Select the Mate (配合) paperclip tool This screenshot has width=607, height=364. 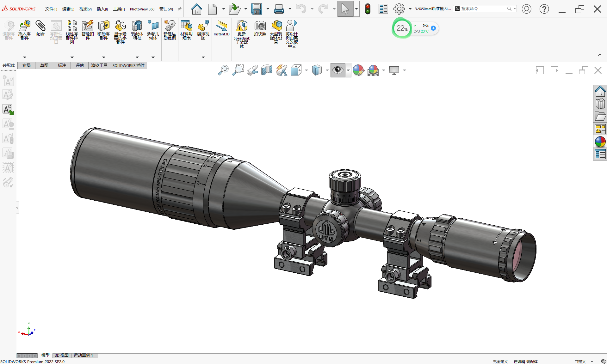click(x=40, y=28)
